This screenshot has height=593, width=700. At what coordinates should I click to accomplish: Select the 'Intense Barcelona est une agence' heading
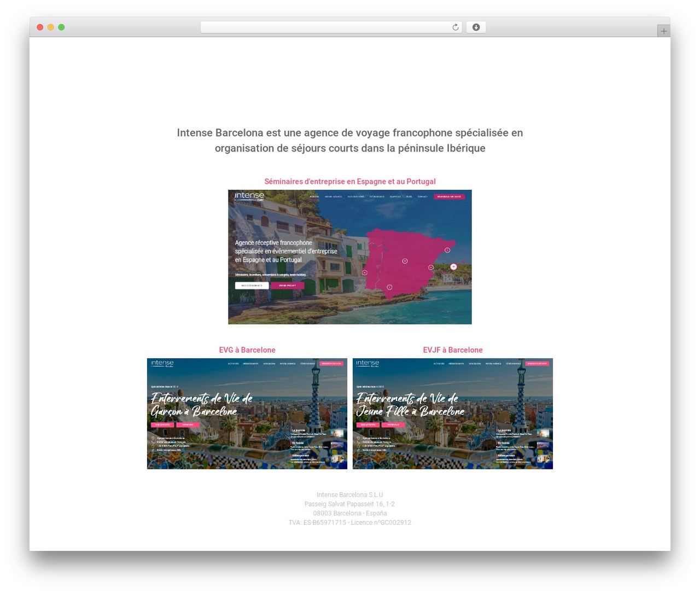[350, 141]
